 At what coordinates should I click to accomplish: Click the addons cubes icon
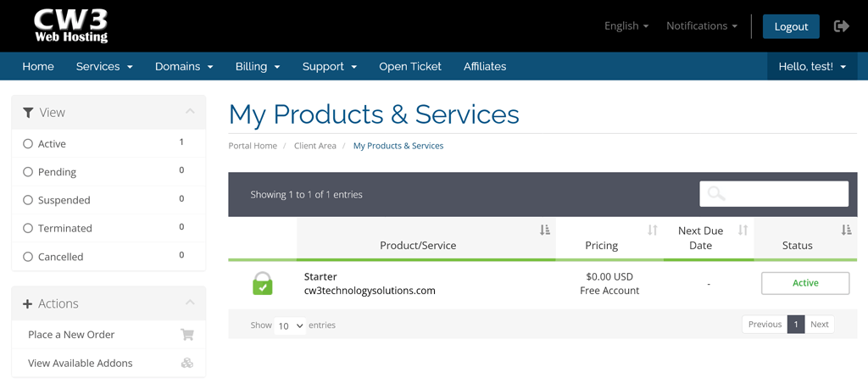point(187,363)
